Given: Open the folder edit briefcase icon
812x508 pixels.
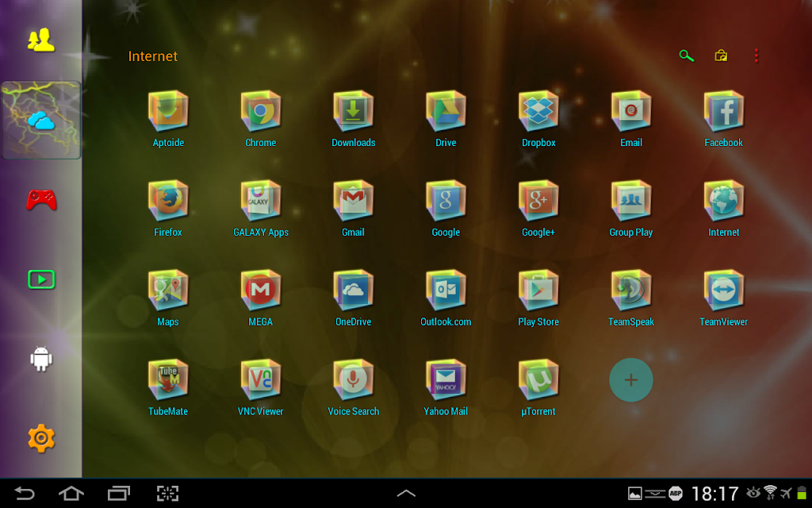Looking at the screenshot, I should pos(721,56).
